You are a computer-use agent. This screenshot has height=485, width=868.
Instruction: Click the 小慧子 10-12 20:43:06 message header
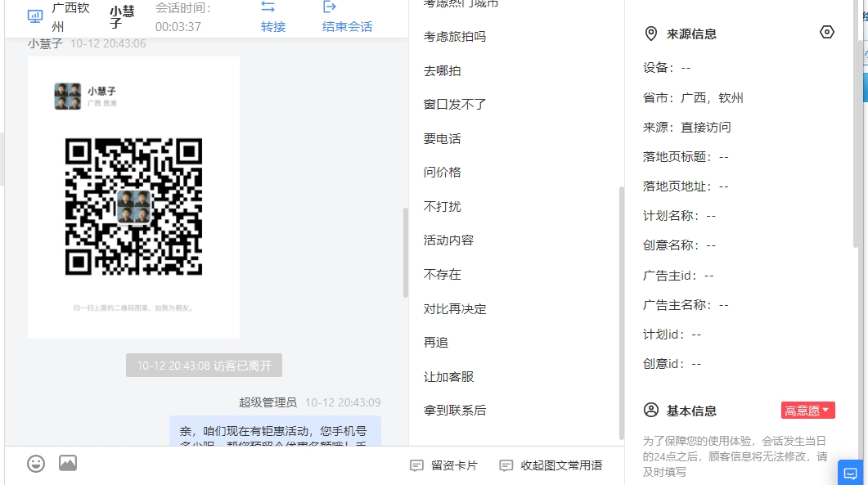(x=87, y=43)
